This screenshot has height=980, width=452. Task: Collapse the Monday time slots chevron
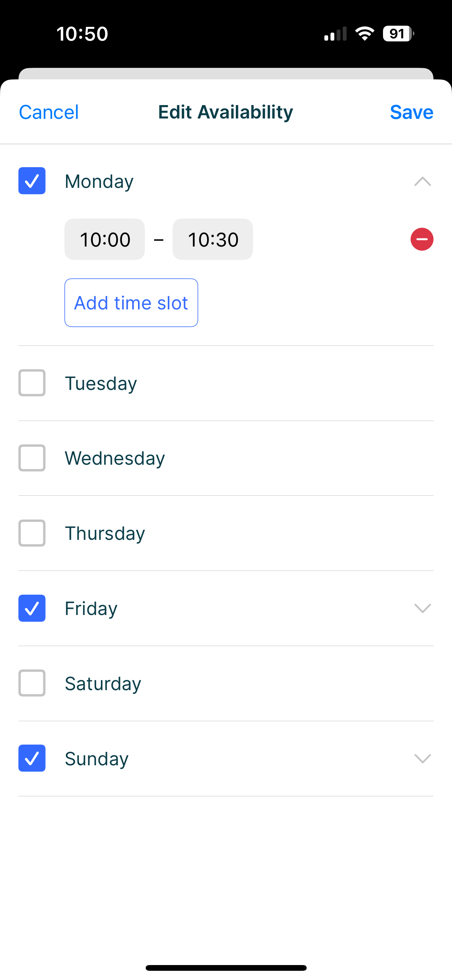tap(422, 181)
